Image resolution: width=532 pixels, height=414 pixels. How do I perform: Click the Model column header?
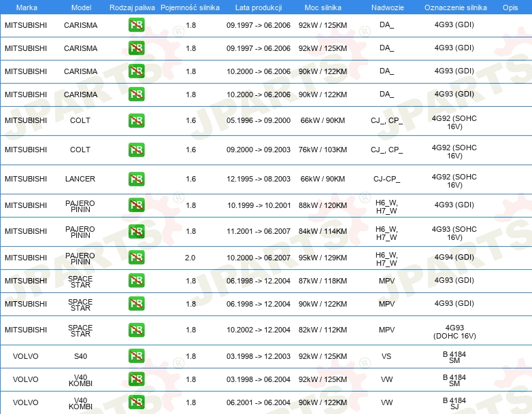(81, 7)
